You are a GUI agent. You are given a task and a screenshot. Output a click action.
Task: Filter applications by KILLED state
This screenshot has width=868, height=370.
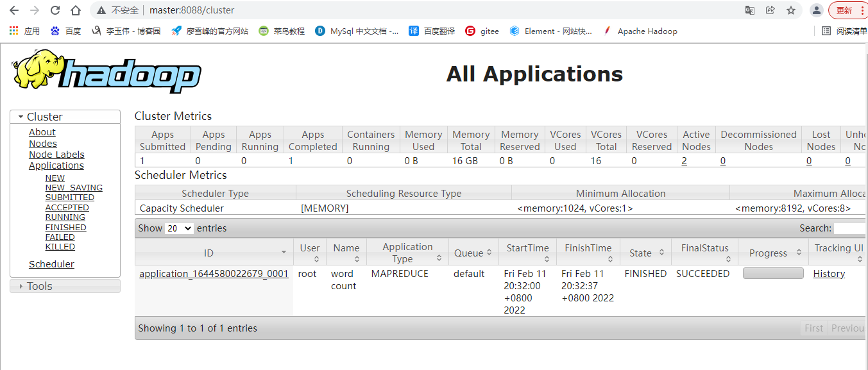(x=60, y=247)
